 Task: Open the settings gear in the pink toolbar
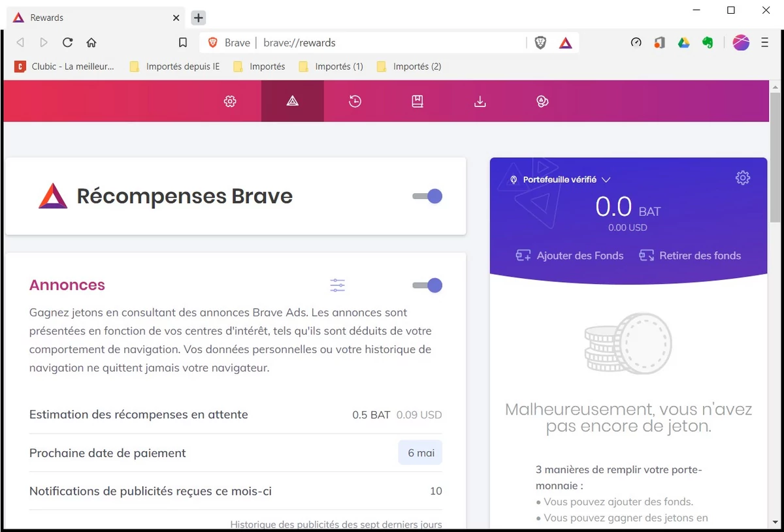[230, 101]
